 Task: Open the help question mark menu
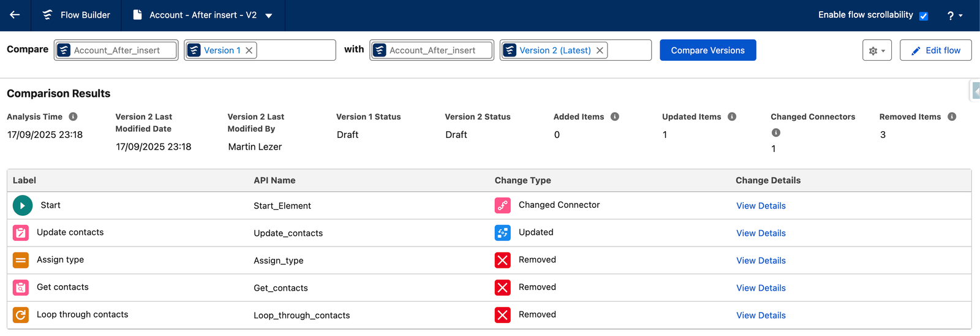(954, 15)
